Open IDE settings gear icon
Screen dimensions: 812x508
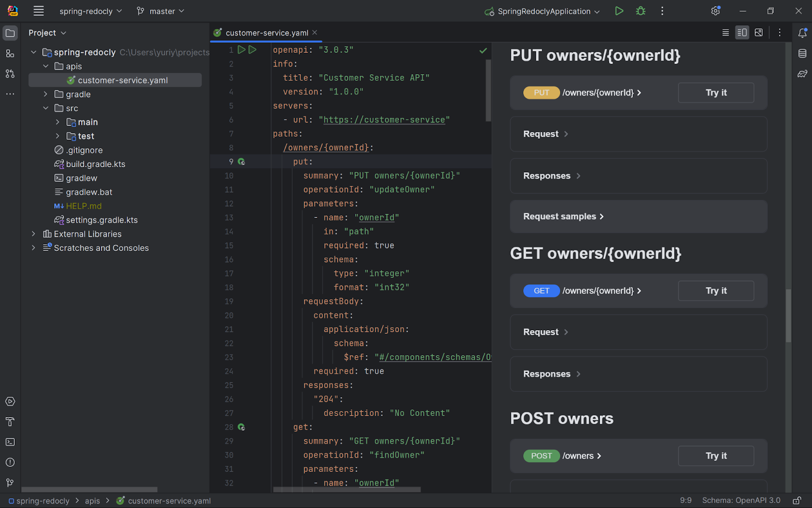716,11
